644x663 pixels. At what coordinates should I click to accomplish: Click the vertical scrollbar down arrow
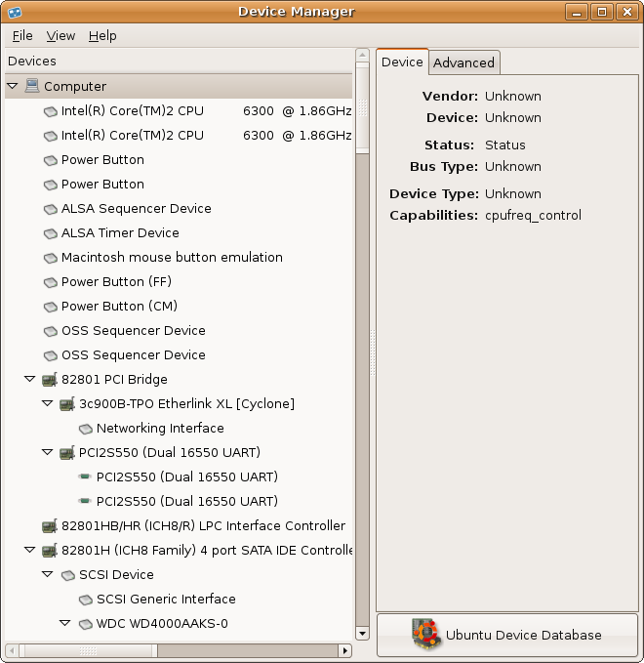point(362,633)
